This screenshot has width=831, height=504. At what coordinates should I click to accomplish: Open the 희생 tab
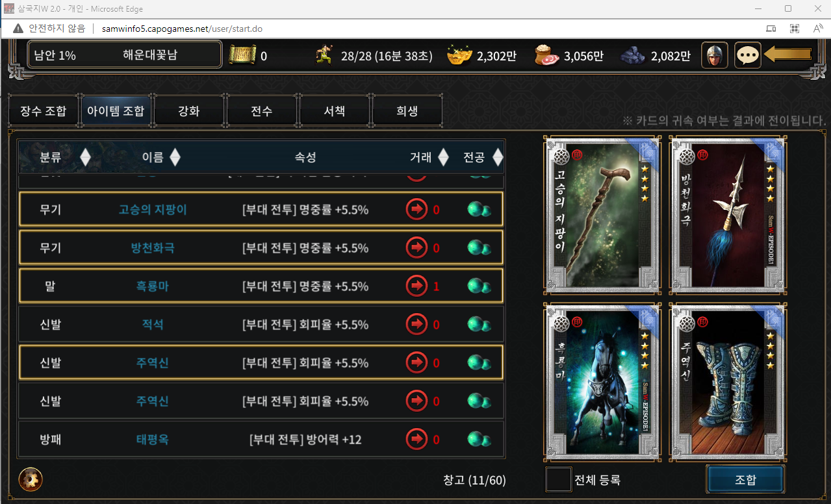407,111
